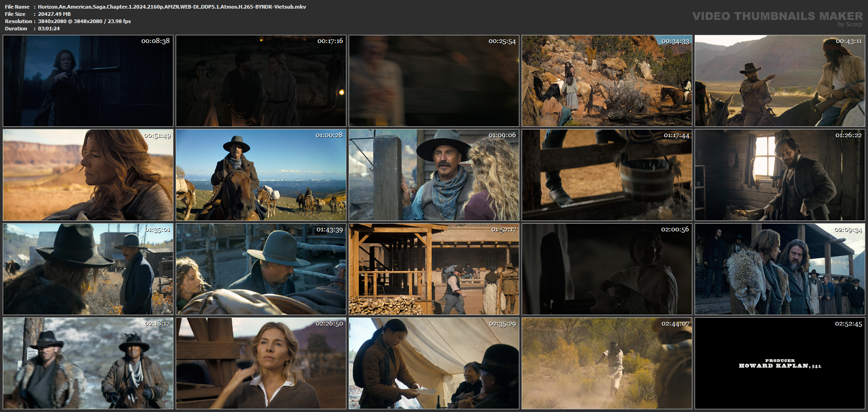The image size is (868, 412).
Task: Select the thumbnail at 01:43:39
Action: (x=261, y=269)
